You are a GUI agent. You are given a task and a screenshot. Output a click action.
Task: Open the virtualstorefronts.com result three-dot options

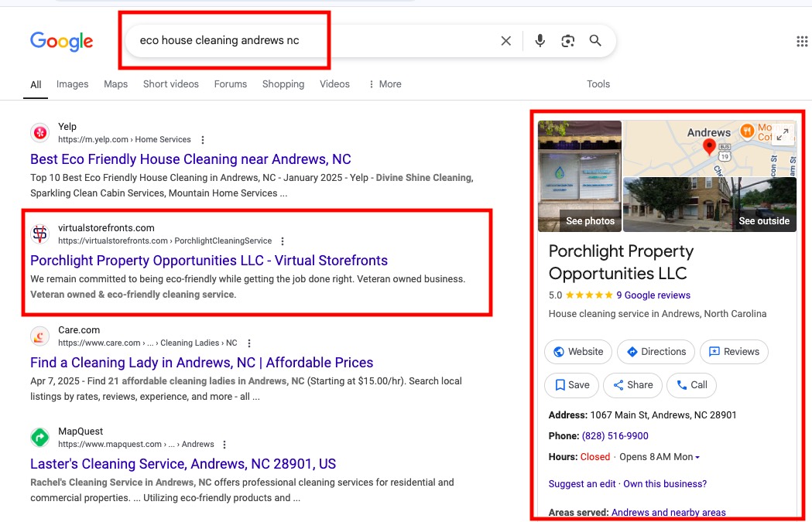283,241
